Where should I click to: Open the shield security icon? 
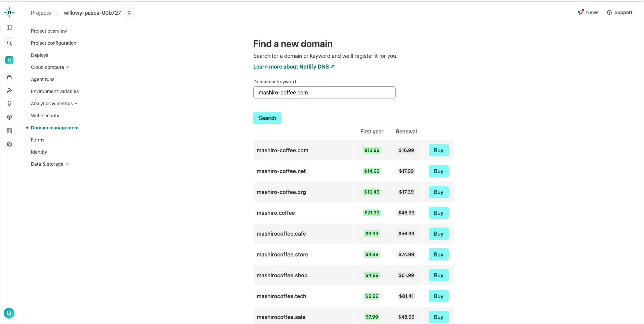tap(9, 117)
